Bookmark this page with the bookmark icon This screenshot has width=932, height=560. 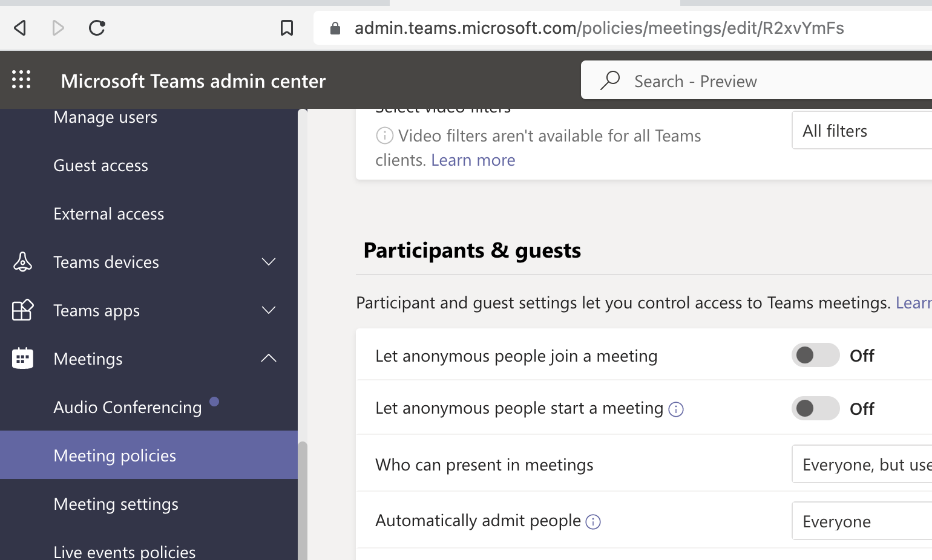(287, 28)
